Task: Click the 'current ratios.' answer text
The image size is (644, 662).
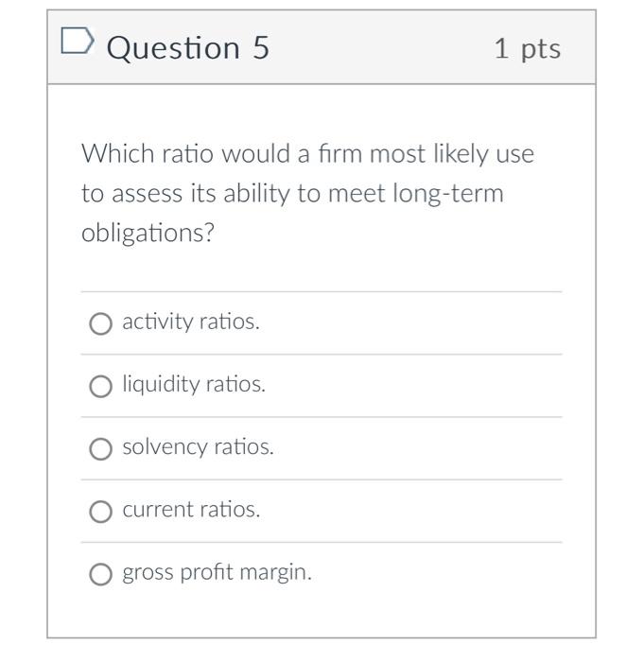Action: [191, 509]
